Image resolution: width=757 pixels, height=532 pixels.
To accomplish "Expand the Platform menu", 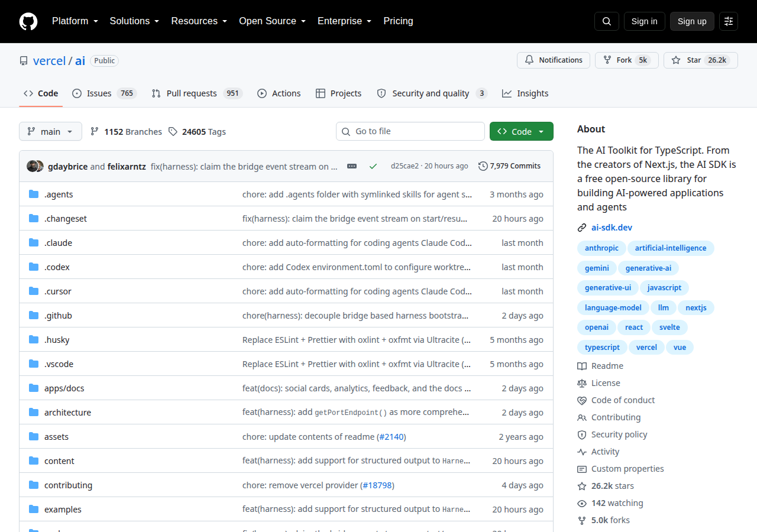I will click(x=75, y=21).
